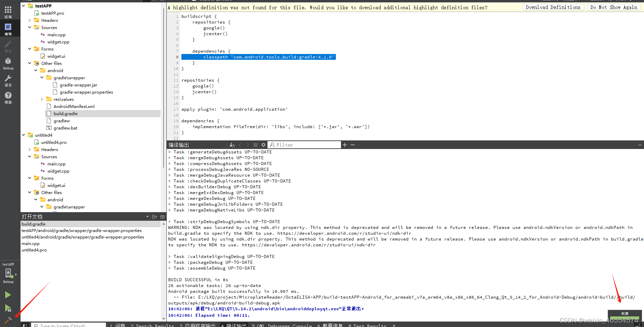Open widget.ui under testAPP Forms
Viewport: 644px width, 327px height.
56,56
